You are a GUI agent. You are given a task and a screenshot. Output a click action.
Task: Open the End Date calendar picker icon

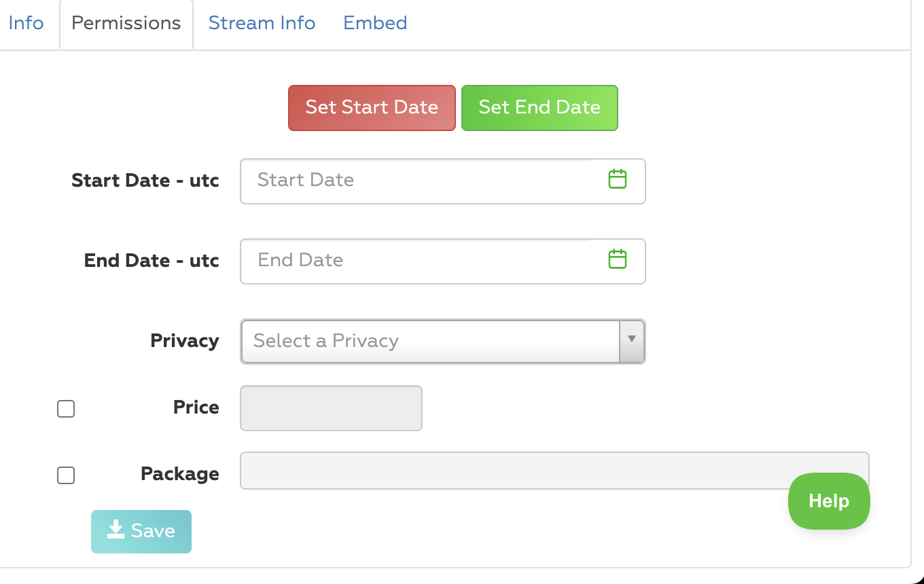coord(617,260)
